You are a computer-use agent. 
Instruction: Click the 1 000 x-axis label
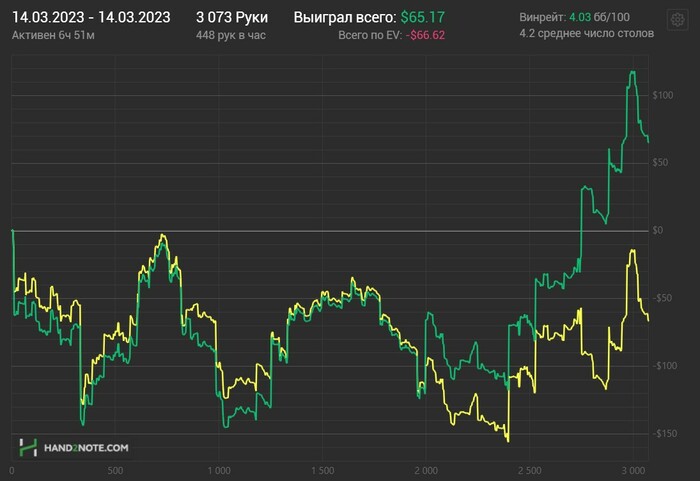219,471
